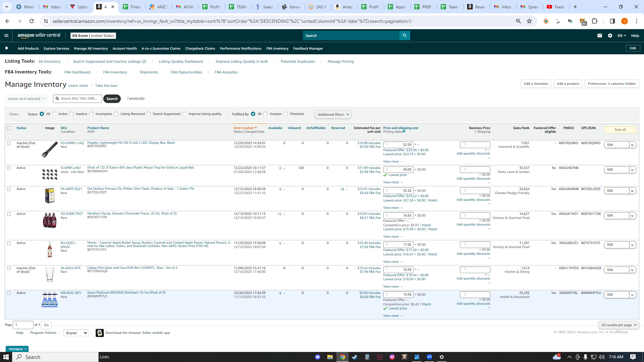
Task: Open the mail messages icon
Action: point(600,36)
